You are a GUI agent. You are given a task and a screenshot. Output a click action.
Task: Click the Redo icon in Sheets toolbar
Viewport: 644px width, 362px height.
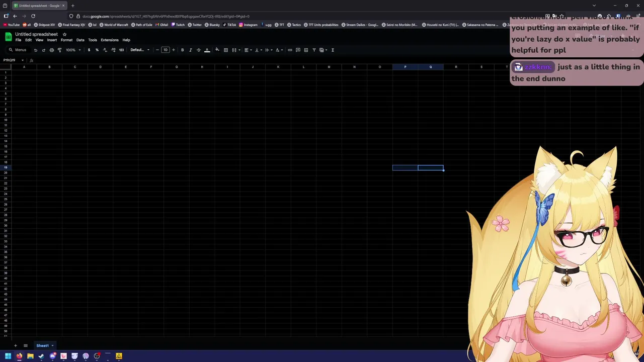pos(43,50)
